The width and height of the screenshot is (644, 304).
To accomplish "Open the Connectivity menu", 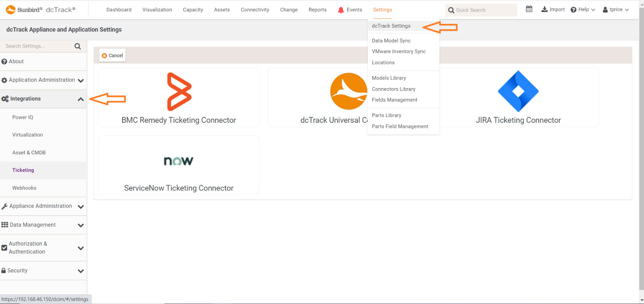I will (x=255, y=10).
